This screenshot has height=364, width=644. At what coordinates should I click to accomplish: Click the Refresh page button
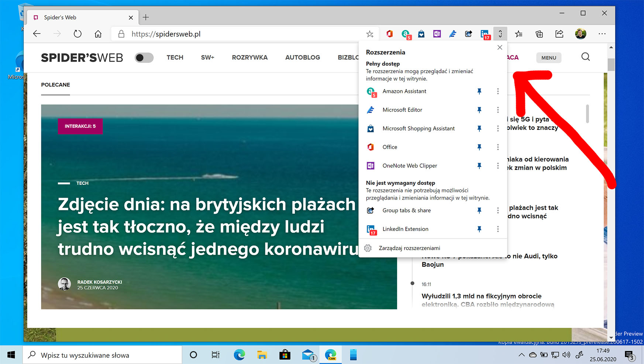[78, 34]
